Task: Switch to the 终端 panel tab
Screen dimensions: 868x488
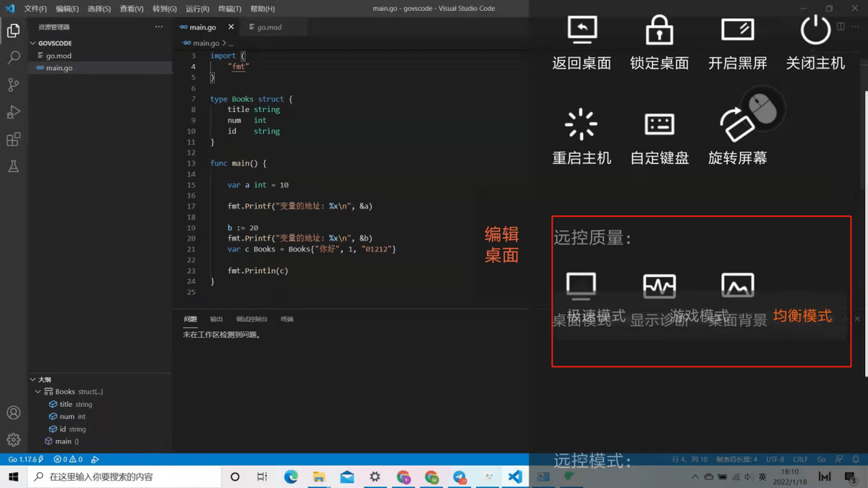Action: 287,319
